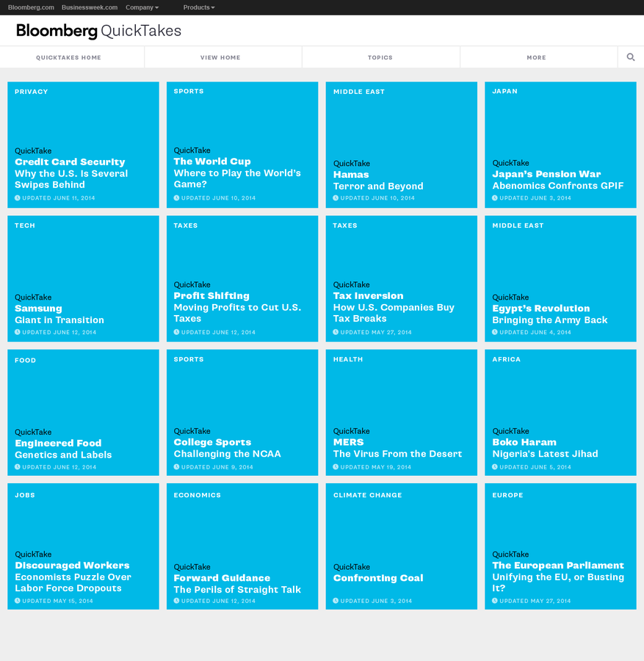Image resolution: width=644 pixels, height=661 pixels.
Task: Open Tax Inversion article
Action: 402,278
